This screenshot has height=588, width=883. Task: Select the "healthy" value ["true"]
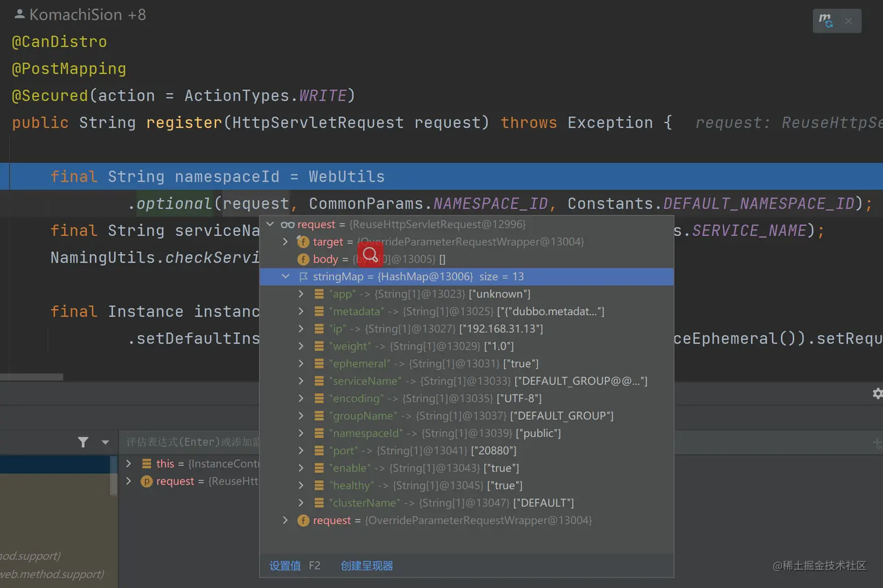(x=505, y=485)
